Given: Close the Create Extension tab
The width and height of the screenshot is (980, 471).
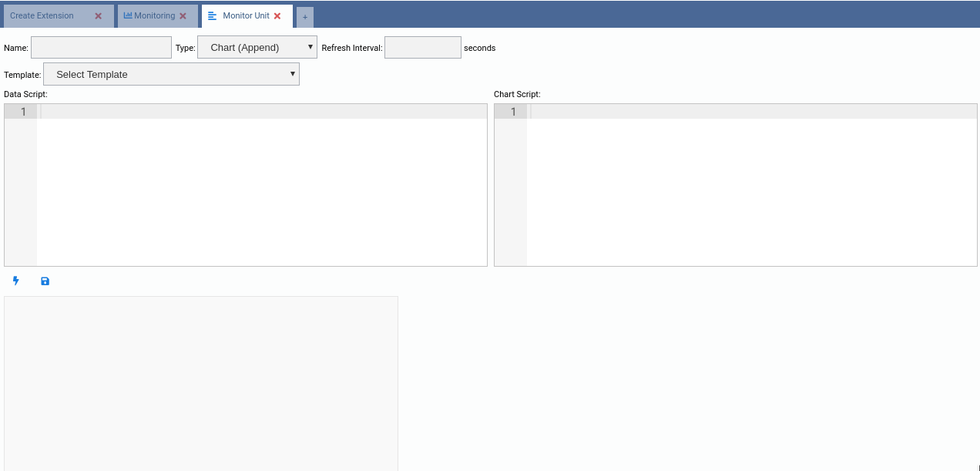Looking at the screenshot, I should click(x=98, y=16).
